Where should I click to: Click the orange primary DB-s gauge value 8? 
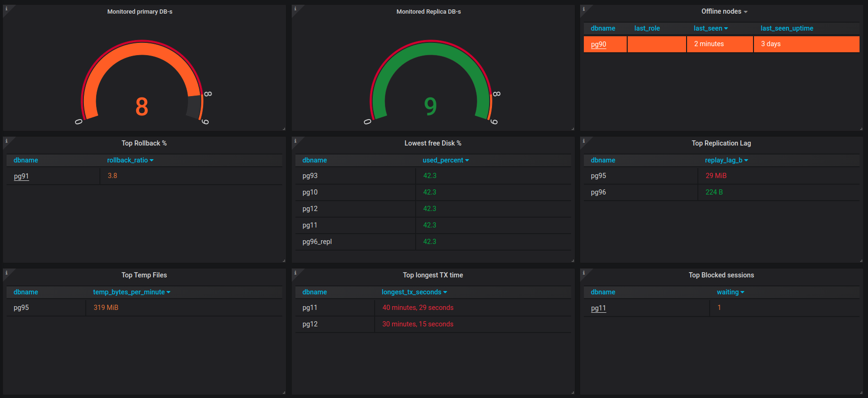(142, 106)
